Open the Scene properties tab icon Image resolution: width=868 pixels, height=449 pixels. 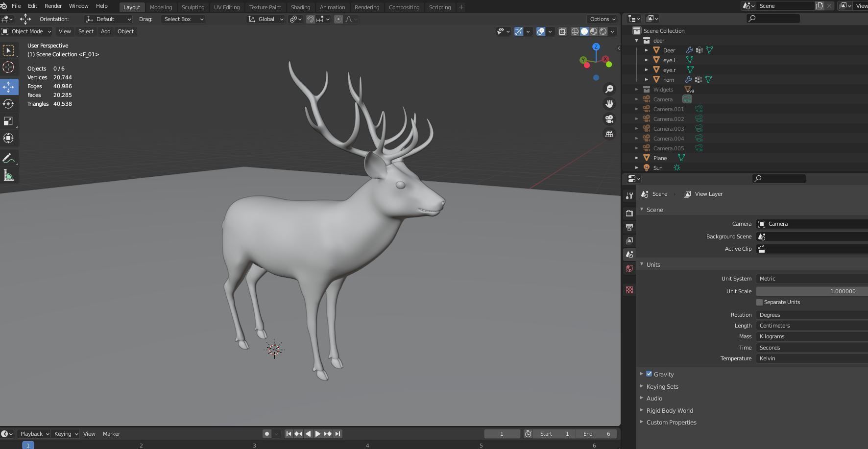click(x=629, y=255)
